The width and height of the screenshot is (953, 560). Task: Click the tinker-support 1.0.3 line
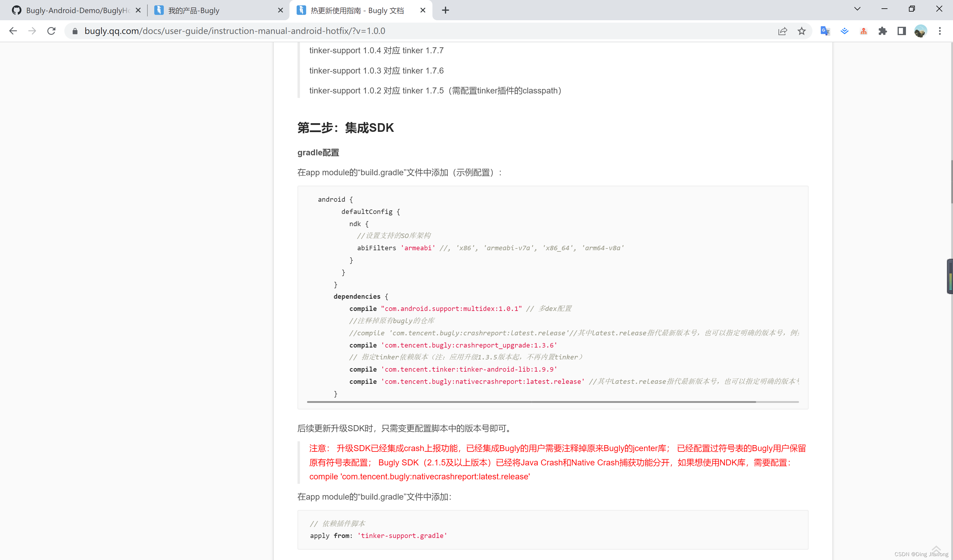pos(376,71)
